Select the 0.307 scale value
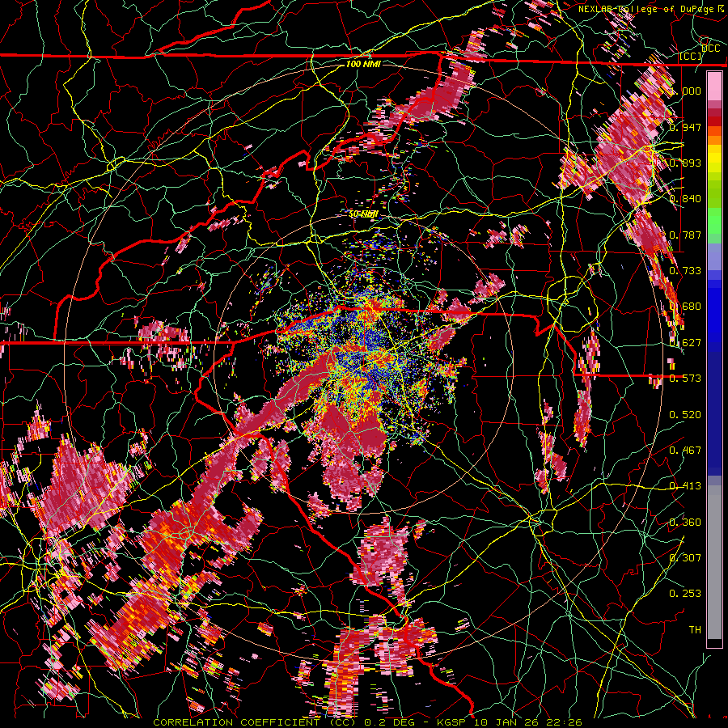Screen dimensions: 728x728 pos(686,558)
